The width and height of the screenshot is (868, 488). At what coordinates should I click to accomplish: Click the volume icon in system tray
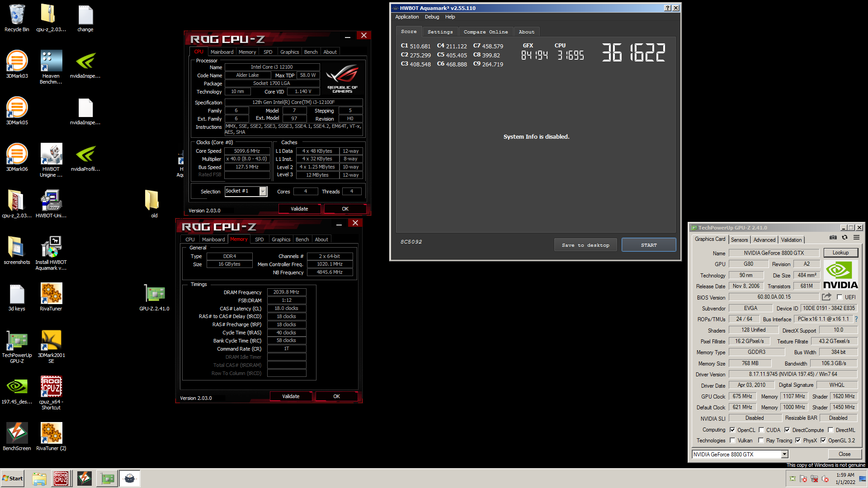(825, 479)
